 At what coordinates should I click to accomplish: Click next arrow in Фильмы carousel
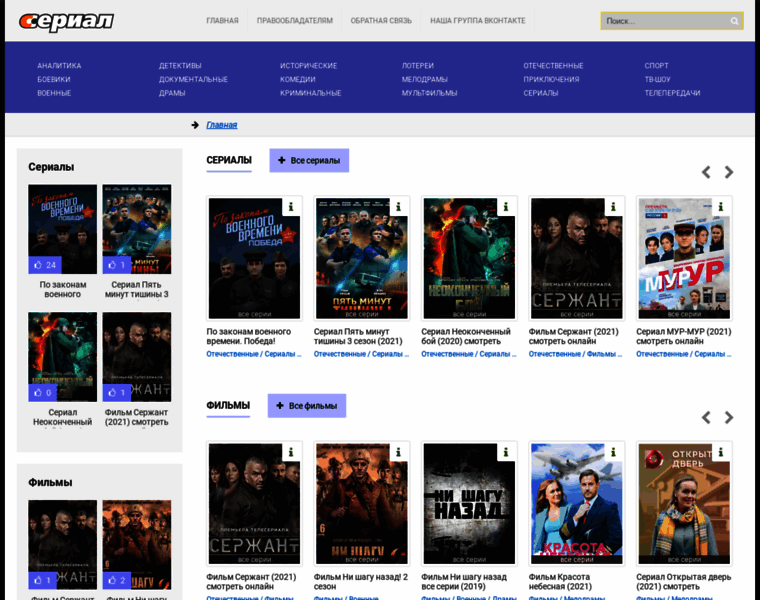pyautogui.click(x=729, y=417)
